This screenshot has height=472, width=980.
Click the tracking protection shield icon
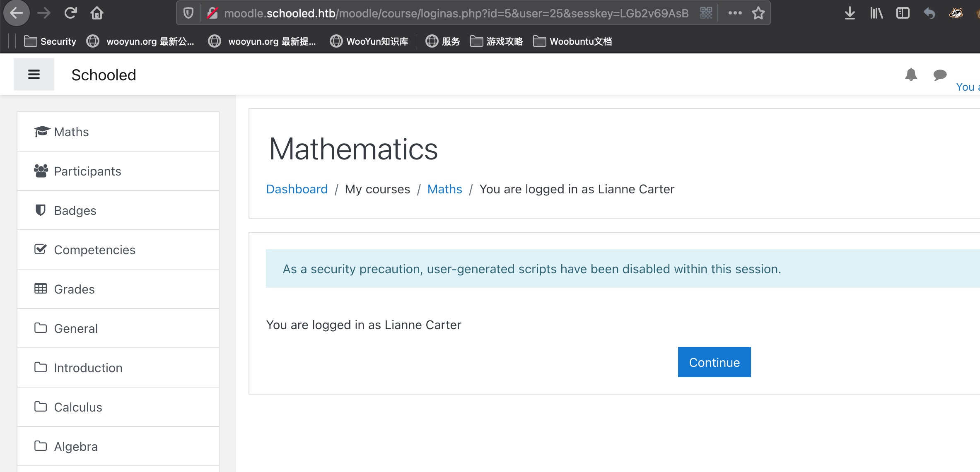(188, 13)
